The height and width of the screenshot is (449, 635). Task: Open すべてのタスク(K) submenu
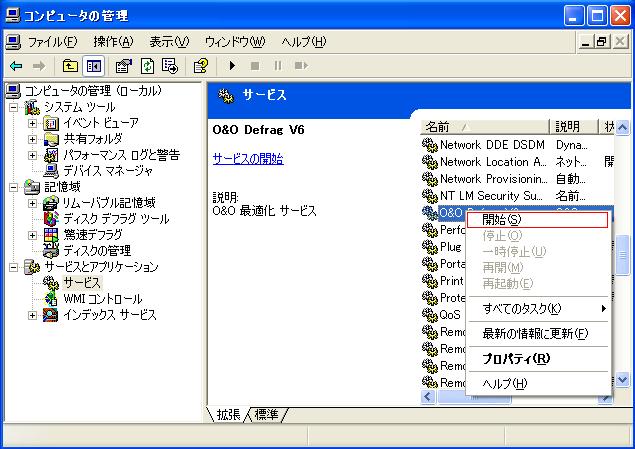pos(539,309)
